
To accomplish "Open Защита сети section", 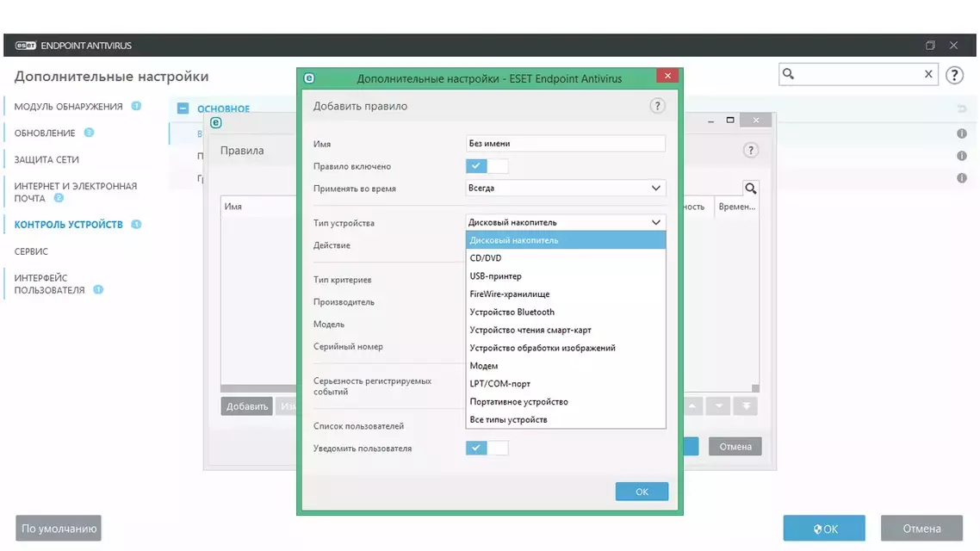I will [x=47, y=159].
